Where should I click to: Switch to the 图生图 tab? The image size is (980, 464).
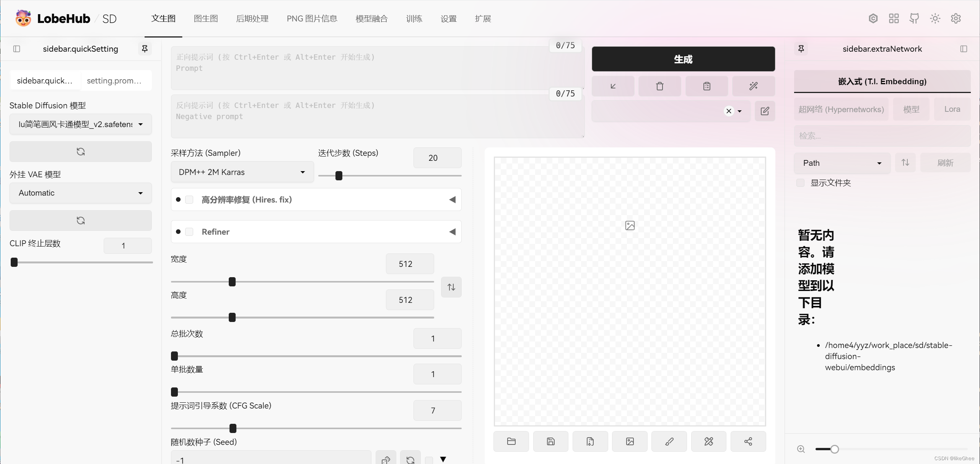tap(206, 18)
